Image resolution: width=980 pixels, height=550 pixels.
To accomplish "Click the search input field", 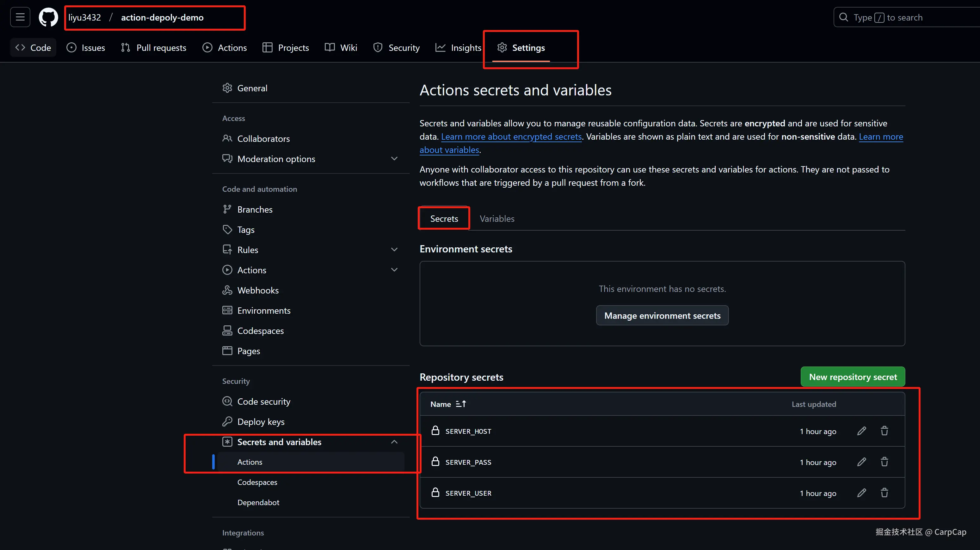I will pos(905,17).
